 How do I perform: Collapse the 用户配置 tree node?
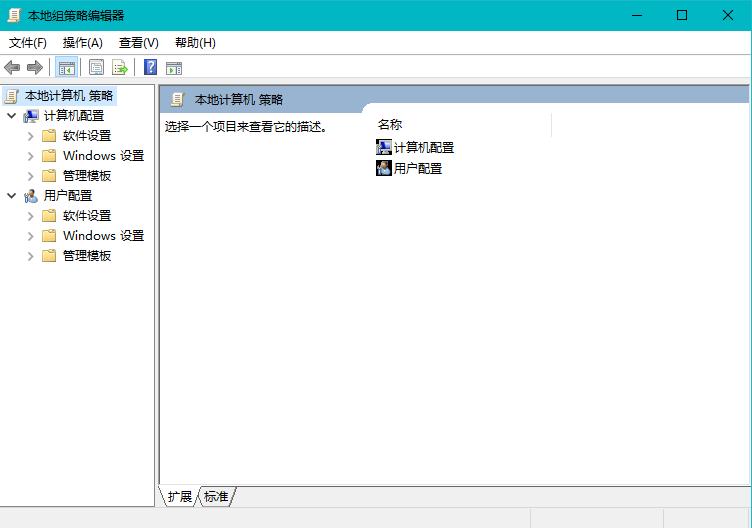(12, 196)
